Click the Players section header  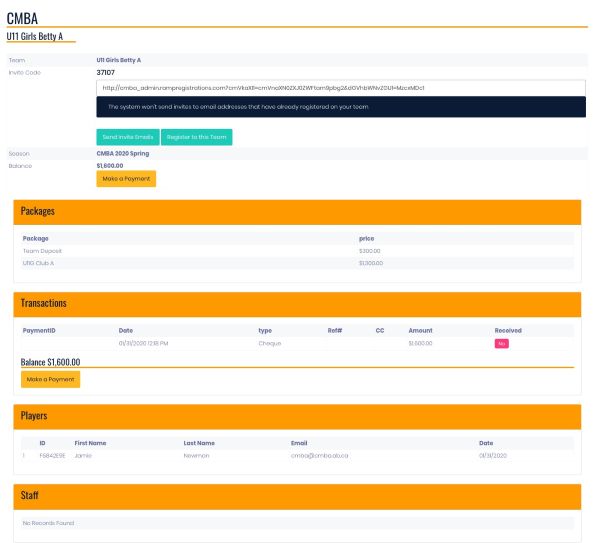(297, 417)
